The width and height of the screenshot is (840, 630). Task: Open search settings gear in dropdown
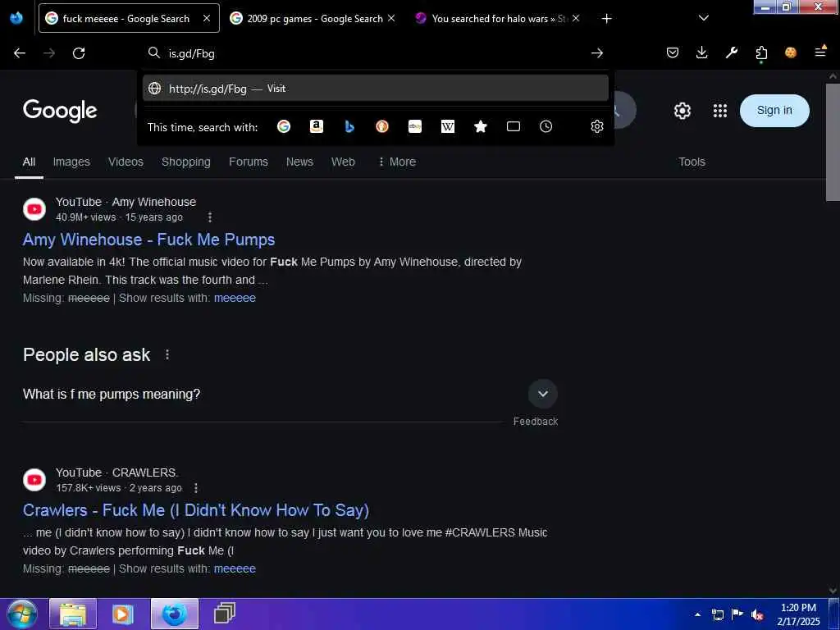[597, 126]
